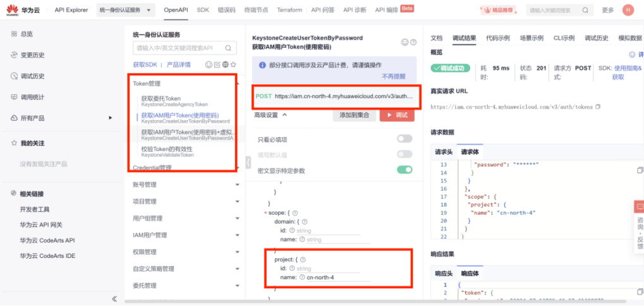Open the Terraform top tab
The height and width of the screenshot is (306, 644).
point(289,10)
